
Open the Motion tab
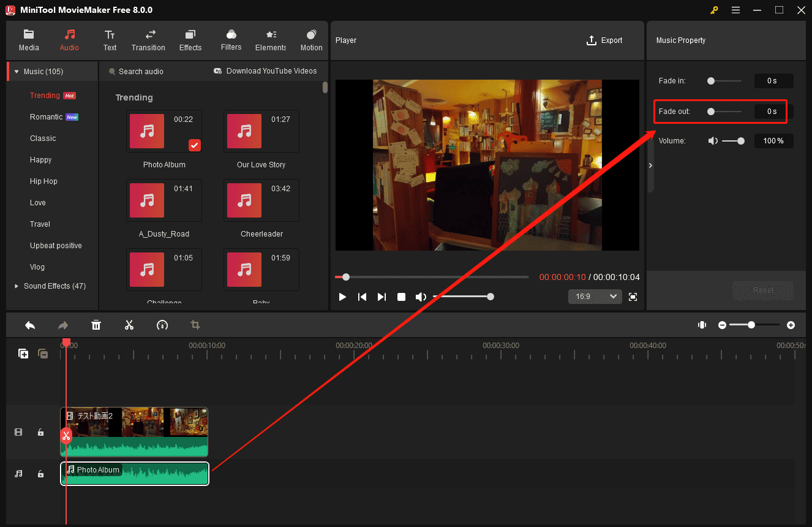click(x=311, y=40)
